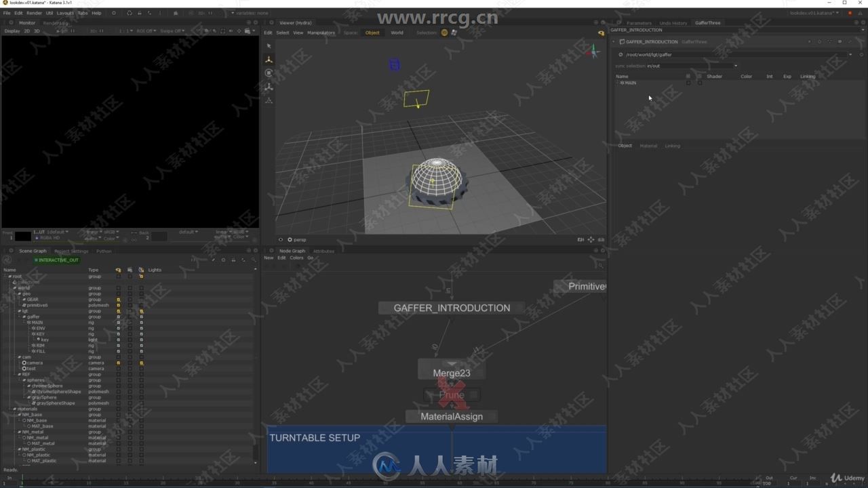Click the bookmark icon right of gaffer path
Image resolution: width=868 pixels, height=488 pixels.
pos(861,55)
